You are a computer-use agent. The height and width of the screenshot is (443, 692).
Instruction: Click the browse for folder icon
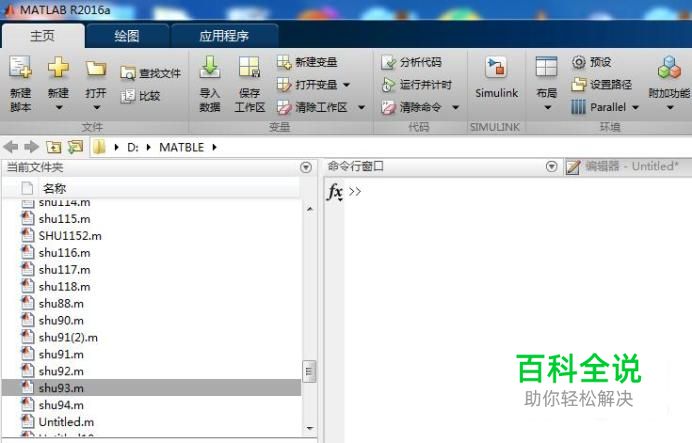coord(75,147)
